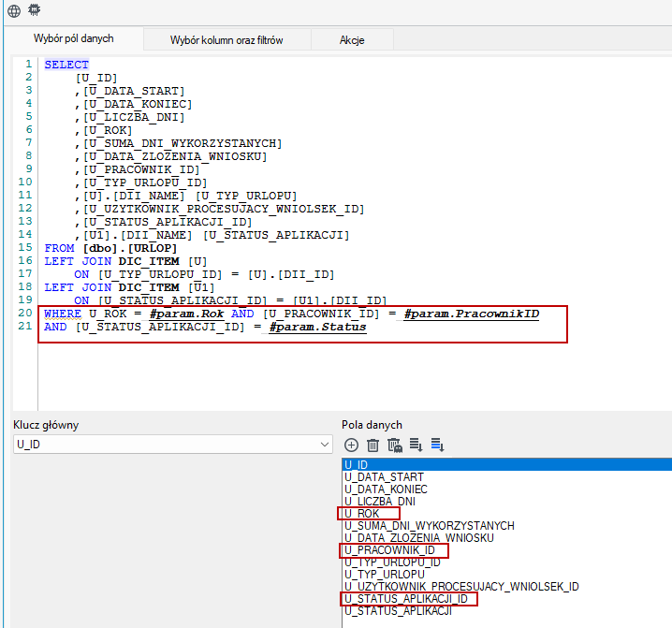
Task: Click the globe icon at the top
Action: coord(14,10)
